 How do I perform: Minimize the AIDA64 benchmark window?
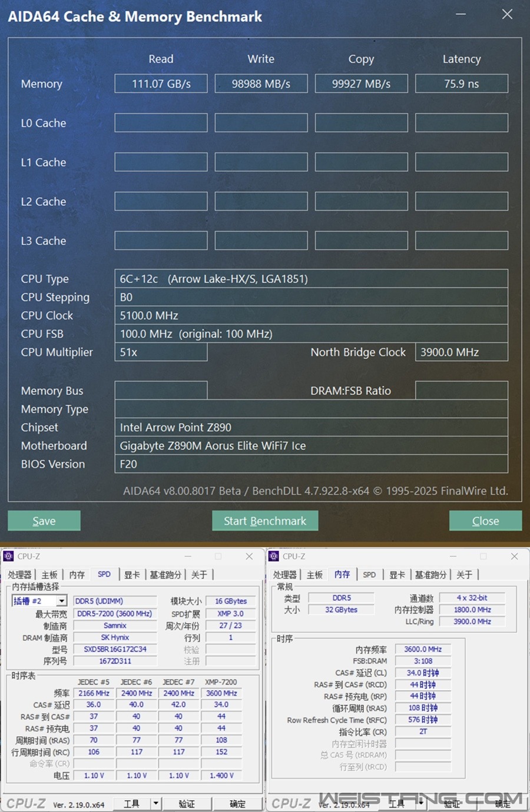click(x=461, y=14)
